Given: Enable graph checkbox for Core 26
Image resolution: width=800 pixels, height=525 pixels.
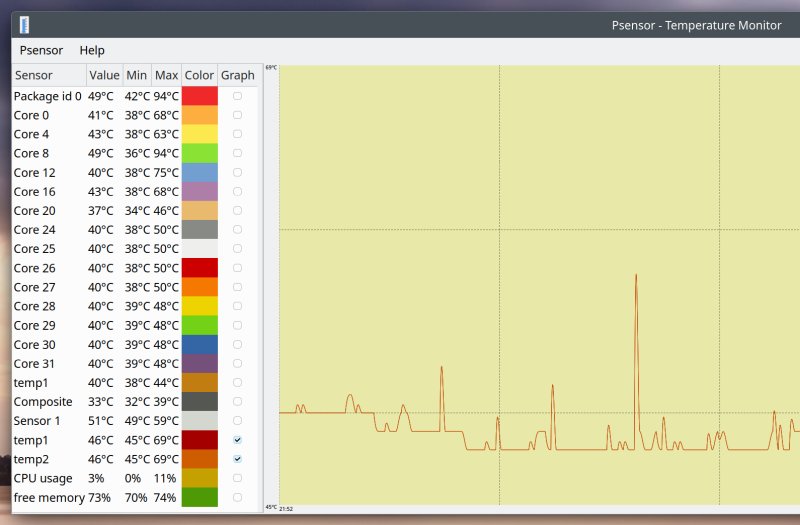Looking at the screenshot, I should [x=237, y=268].
